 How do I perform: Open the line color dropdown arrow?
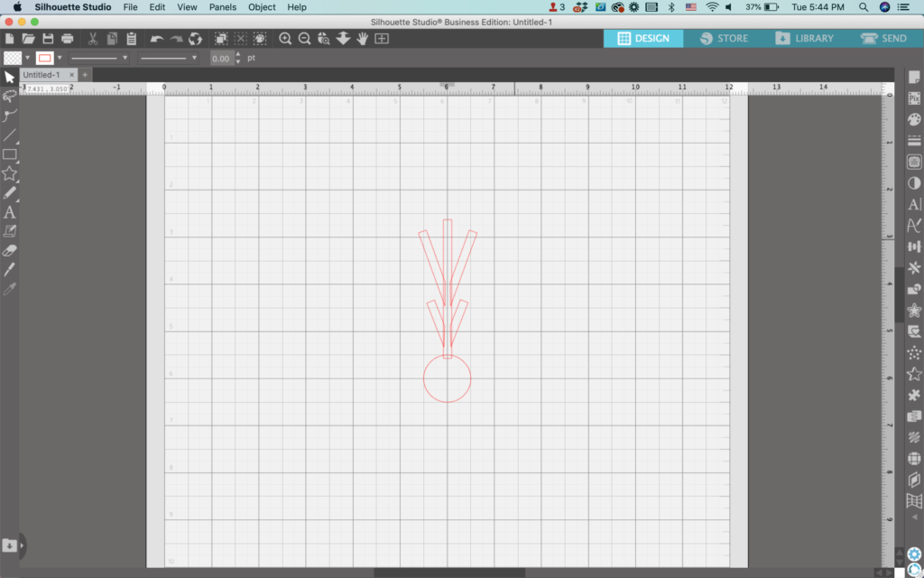(x=60, y=58)
